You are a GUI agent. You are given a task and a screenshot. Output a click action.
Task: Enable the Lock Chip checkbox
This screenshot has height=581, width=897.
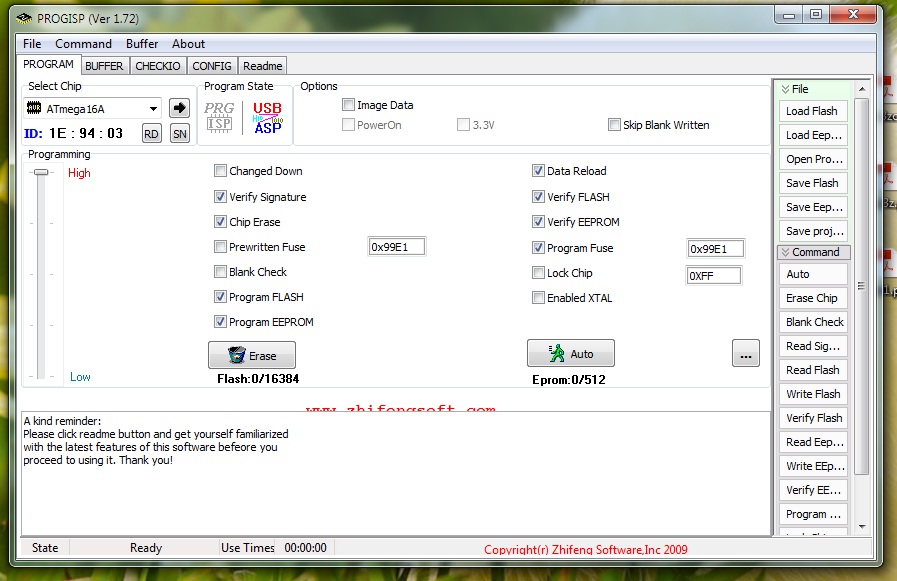click(538, 273)
